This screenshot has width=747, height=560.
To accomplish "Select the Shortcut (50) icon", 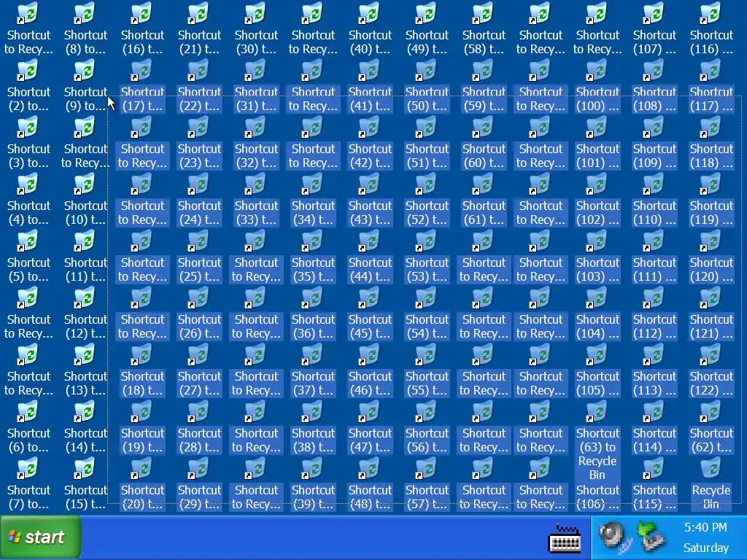I will pos(427,70).
